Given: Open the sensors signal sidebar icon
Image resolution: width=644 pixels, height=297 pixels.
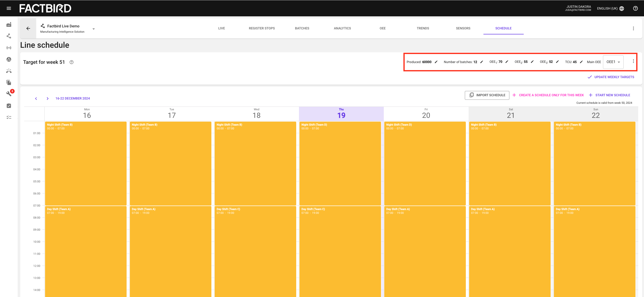Looking at the screenshot, I should pyautogui.click(x=9, y=48).
